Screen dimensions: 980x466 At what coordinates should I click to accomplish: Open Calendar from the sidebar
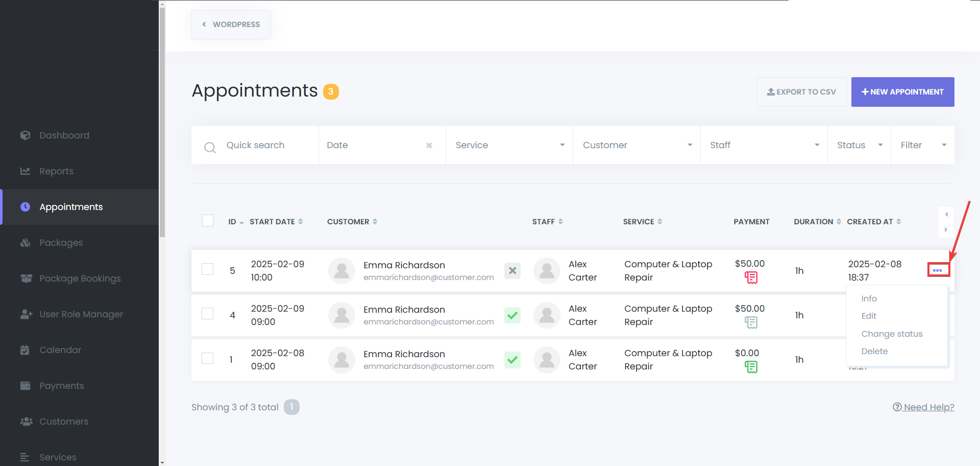60,350
